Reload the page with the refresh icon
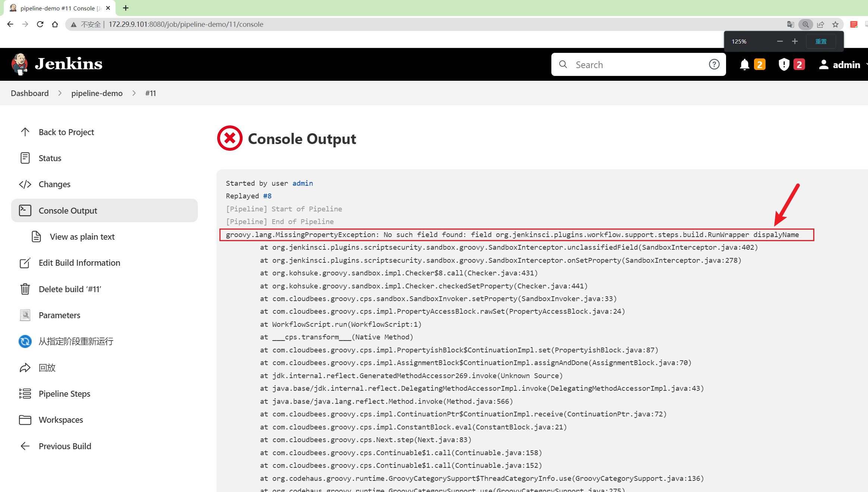868x492 pixels. point(40,24)
